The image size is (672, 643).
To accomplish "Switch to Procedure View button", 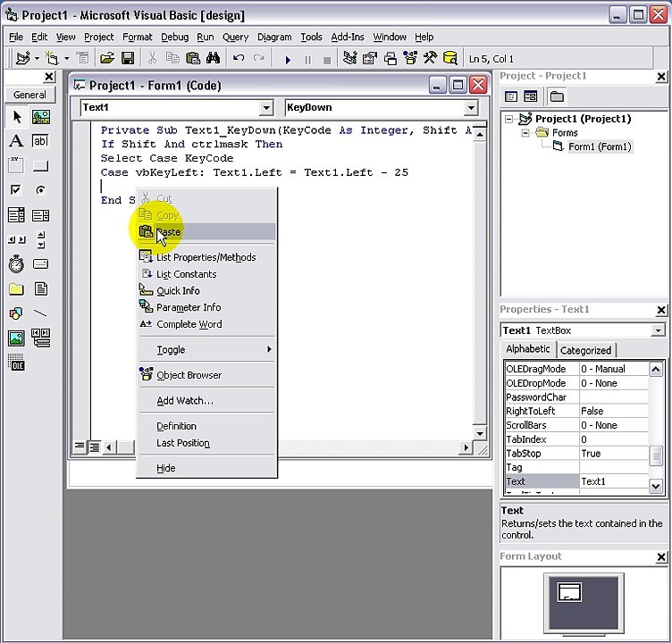I will (x=80, y=447).
